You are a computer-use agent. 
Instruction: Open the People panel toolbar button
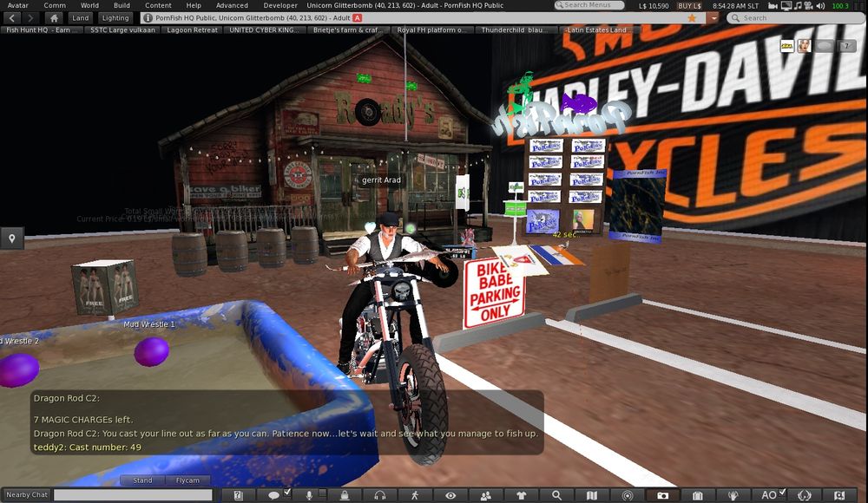pos(486,495)
